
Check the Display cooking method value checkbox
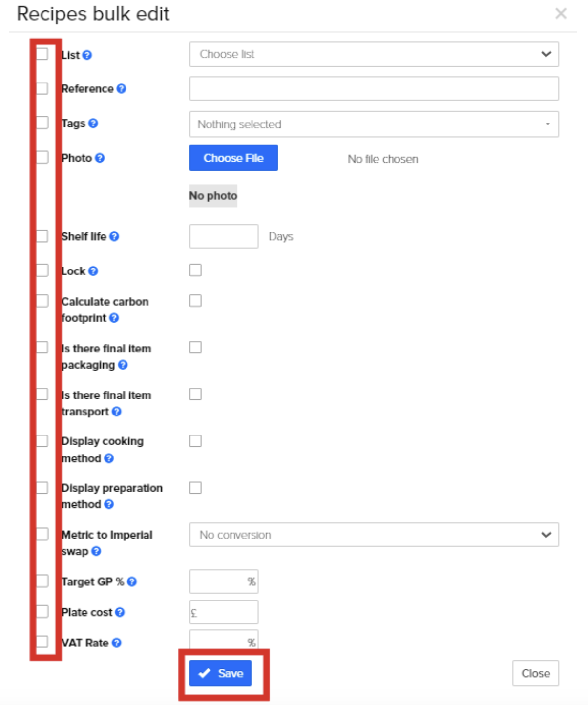(x=195, y=441)
